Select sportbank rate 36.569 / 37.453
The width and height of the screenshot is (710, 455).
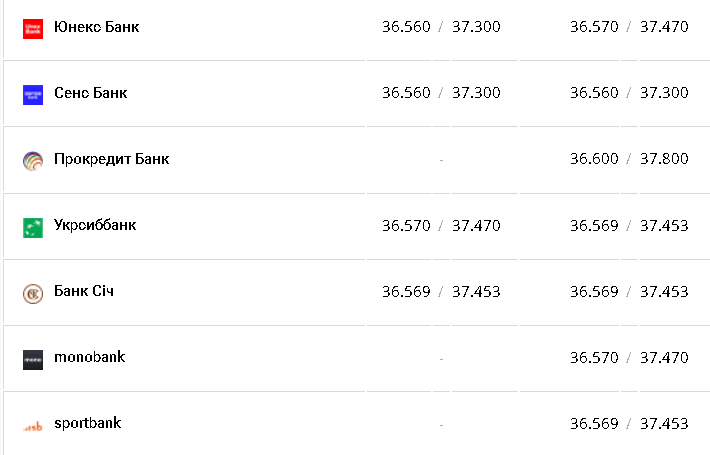point(629,423)
